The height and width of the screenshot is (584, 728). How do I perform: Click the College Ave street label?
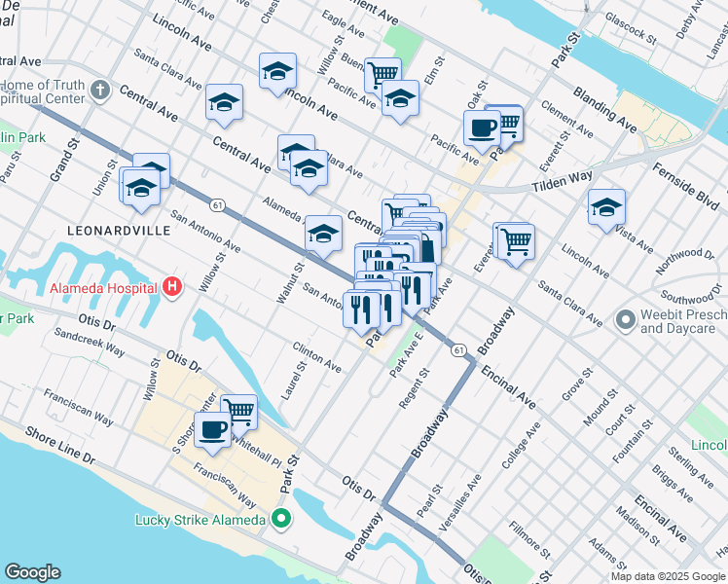[522, 446]
